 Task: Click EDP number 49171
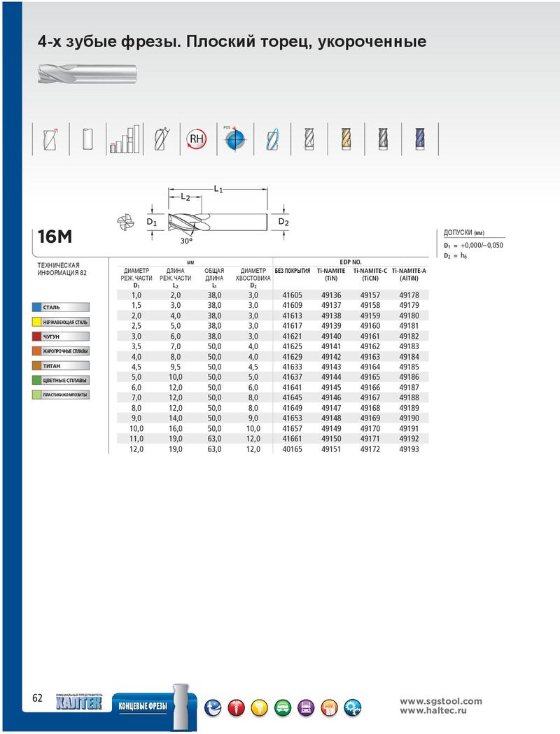[370, 439]
